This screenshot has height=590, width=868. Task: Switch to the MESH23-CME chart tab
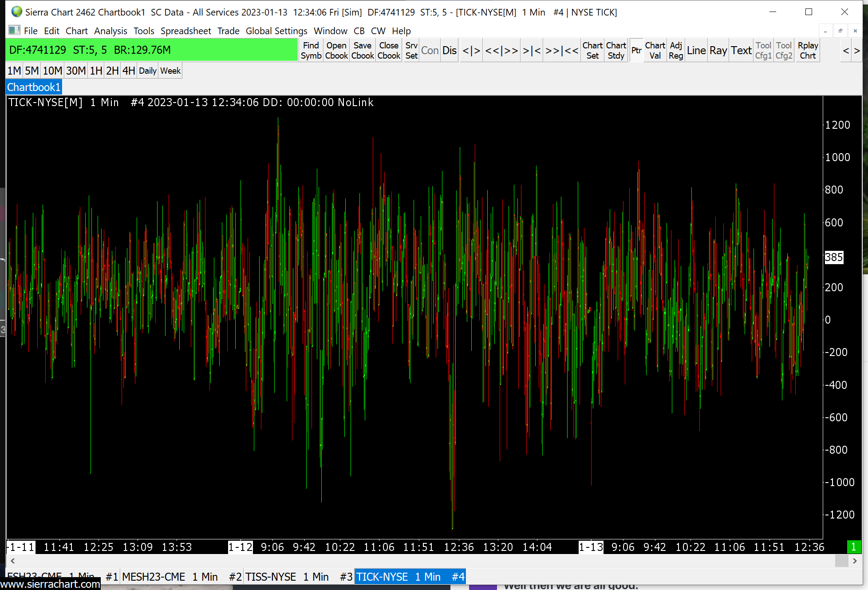[170, 577]
